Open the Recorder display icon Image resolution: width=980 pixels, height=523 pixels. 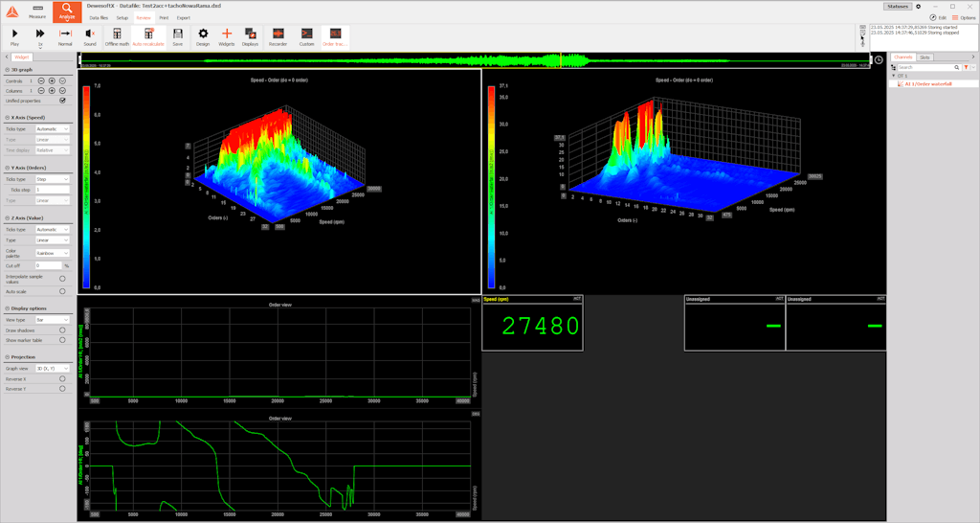coord(278,34)
